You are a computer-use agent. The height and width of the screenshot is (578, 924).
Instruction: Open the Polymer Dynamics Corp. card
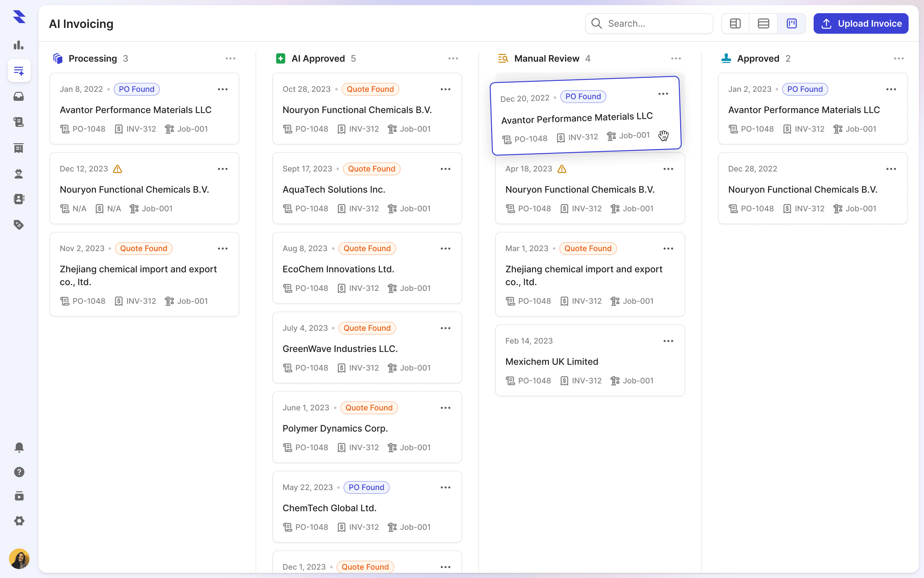(367, 427)
